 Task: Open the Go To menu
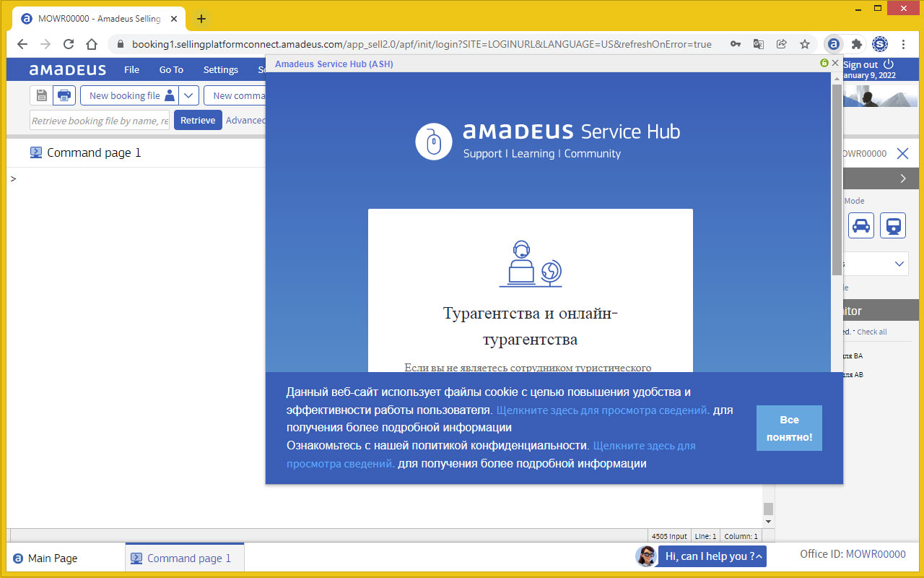click(171, 70)
